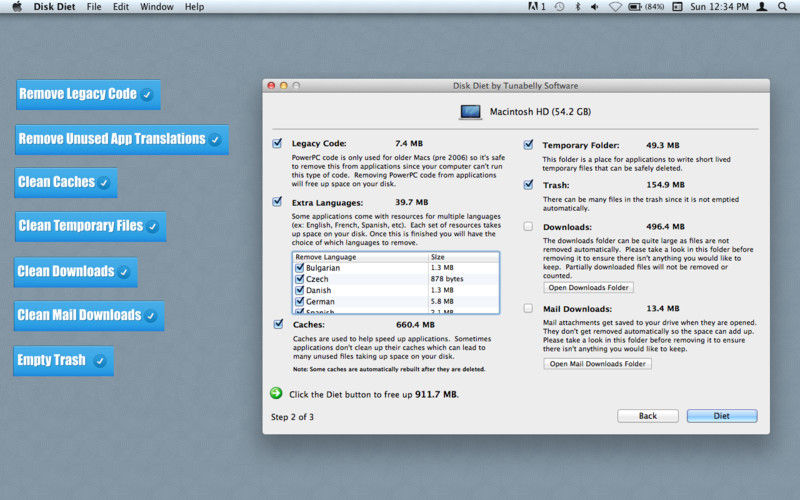The width and height of the screenshot is (800, 500).
Task: Click the Disk Diet by Tunabelly Software title
Action: click(x=515, y=86)
